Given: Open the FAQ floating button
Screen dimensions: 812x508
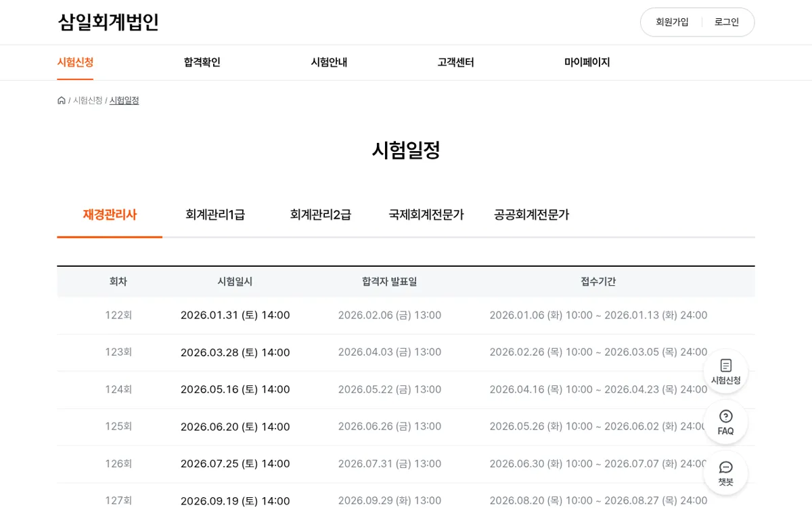Looking at the screenshot, I should point(725,422).
